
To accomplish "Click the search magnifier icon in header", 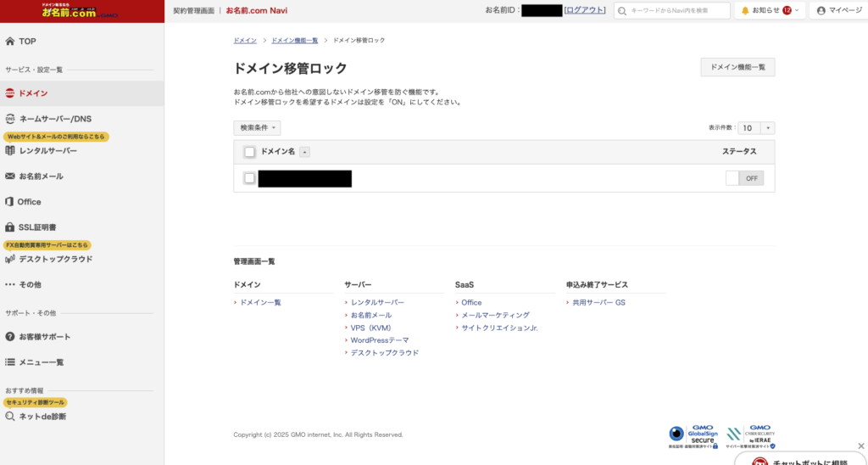I will (x=622, y=11).
